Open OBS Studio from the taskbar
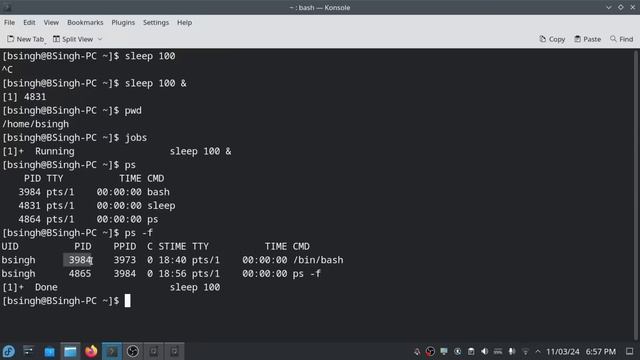This screenshot has width=640, height=360. 133,351
